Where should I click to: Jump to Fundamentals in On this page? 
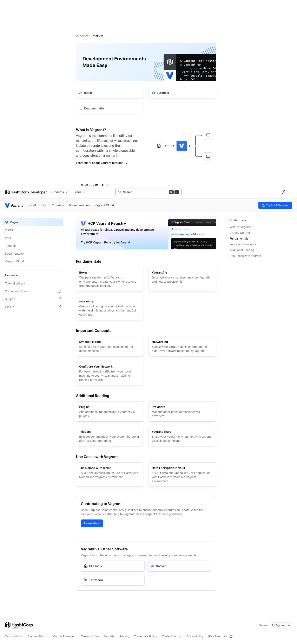click(x=239, y=239)
